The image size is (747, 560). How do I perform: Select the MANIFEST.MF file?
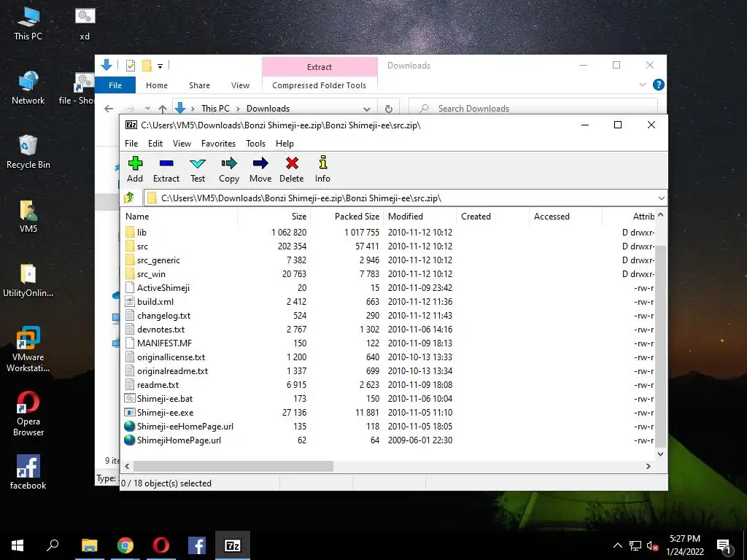tap(164, 343)
